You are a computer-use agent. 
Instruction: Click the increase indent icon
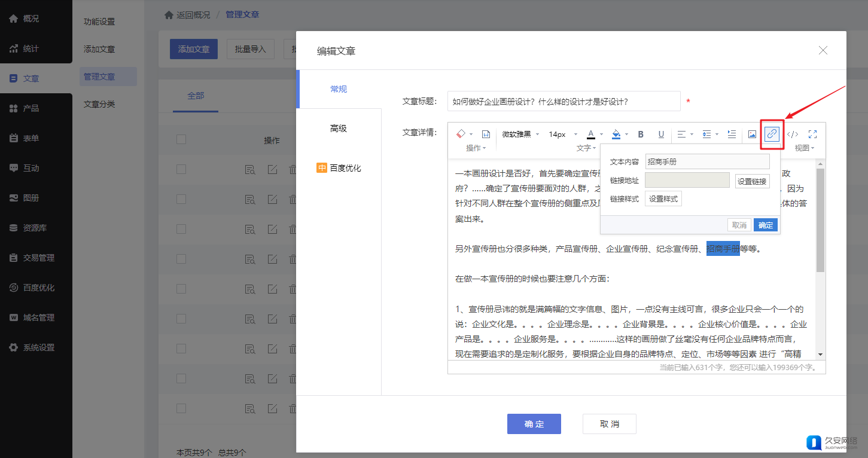pyautogui.click(x=732, y=135)
